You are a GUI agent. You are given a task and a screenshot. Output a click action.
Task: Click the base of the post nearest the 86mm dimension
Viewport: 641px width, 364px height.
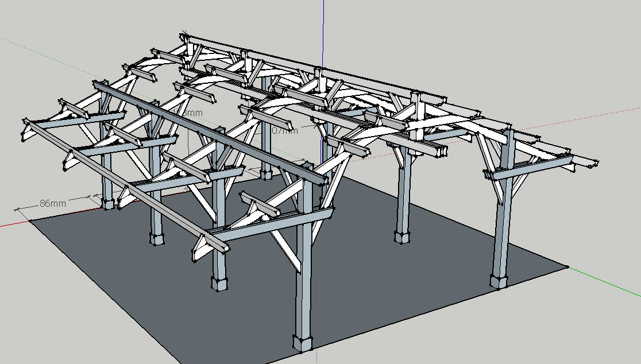pyautogui.click(x=107, y=203)
